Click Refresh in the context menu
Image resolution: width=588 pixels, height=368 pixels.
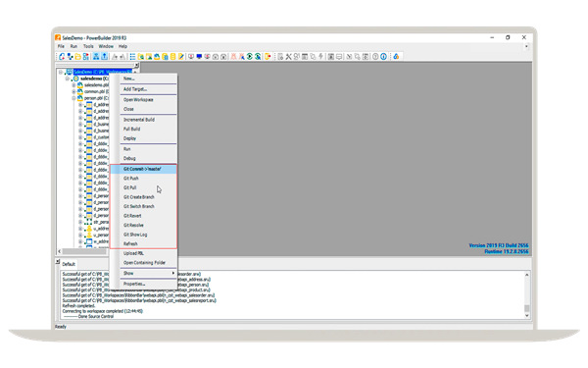[143, 244]
